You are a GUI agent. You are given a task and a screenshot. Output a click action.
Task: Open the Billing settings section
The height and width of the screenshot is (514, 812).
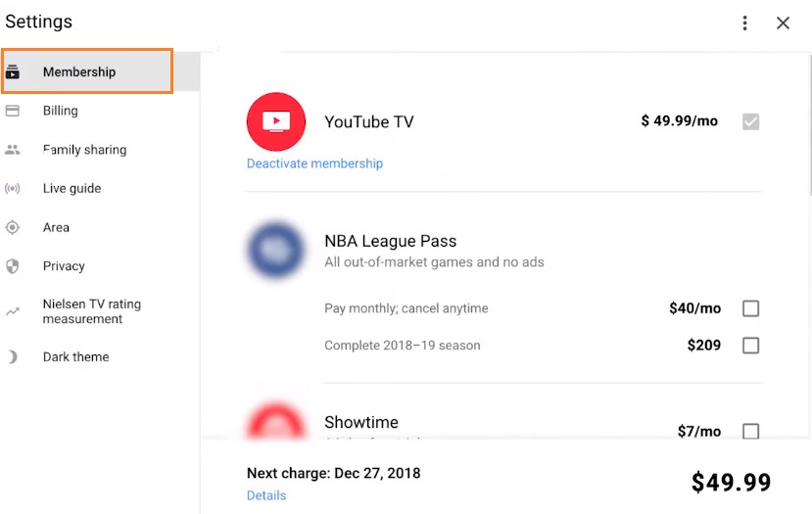101,111
